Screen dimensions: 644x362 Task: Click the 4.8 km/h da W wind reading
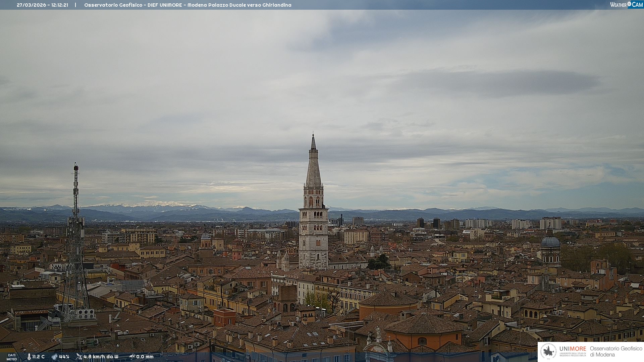pyautogui.click(x=101, y=357)
